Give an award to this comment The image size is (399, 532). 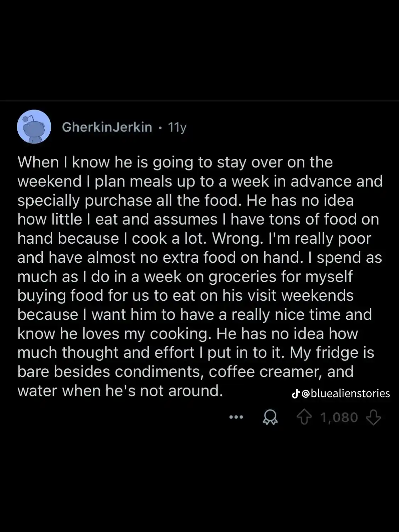coord(270,418)
